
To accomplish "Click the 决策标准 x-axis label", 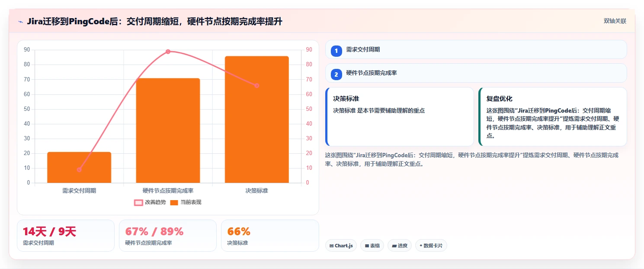I will coord(257,191).
